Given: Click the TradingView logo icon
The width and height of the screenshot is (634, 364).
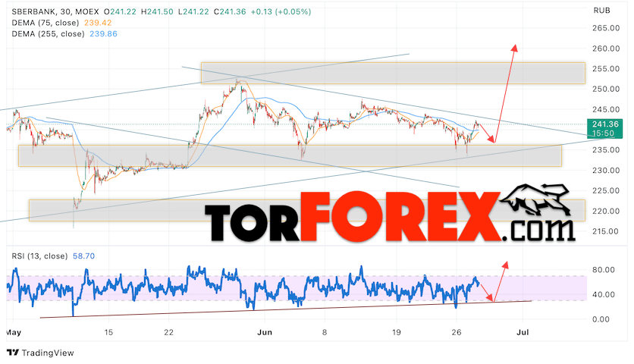Looking at the screenshot, I should click(13, 353).
